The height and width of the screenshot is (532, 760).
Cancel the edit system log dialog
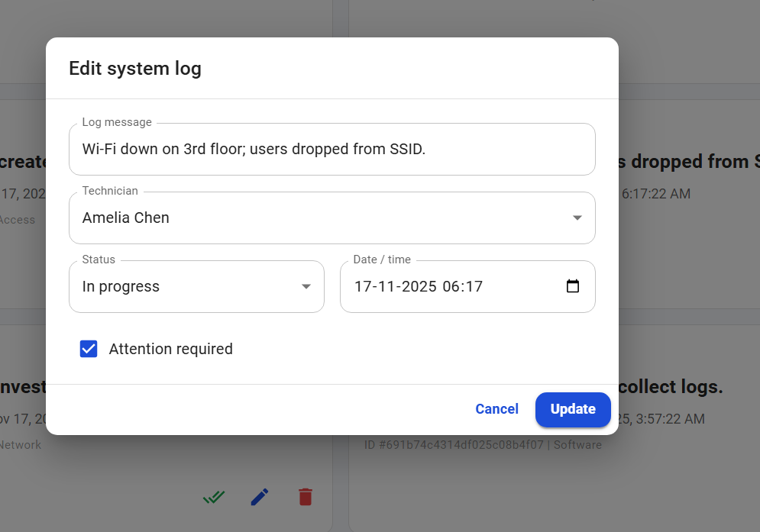pos(496,409)
